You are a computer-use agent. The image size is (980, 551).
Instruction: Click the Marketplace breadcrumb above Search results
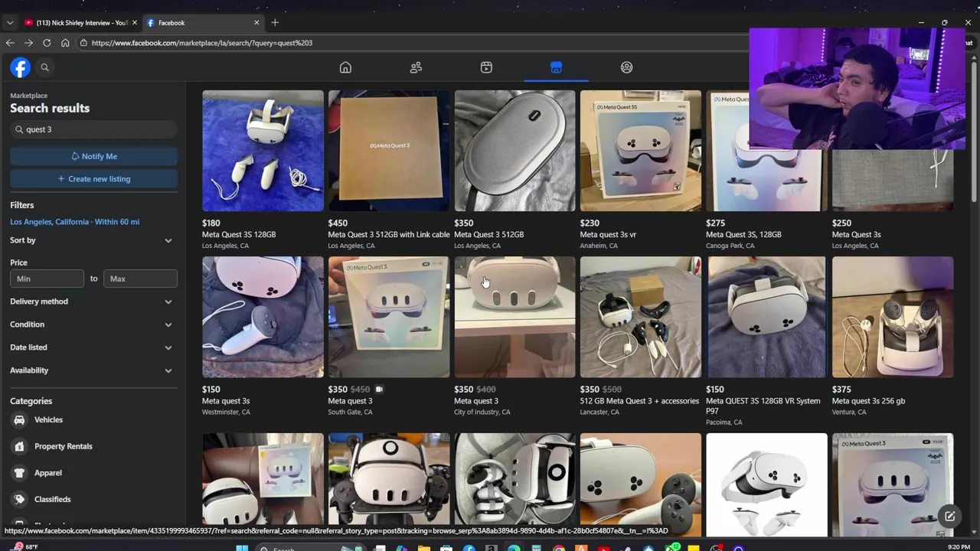[x=28, y=96]
